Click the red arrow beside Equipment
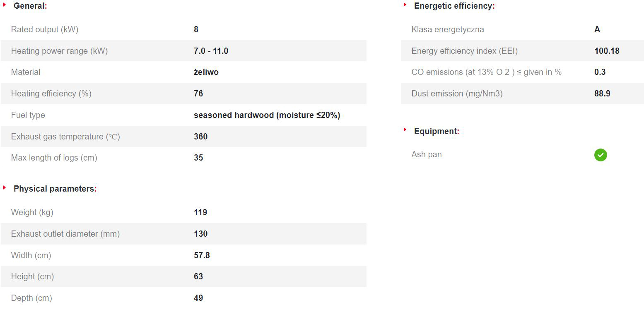The image size is (644, 312). (405, 130)
